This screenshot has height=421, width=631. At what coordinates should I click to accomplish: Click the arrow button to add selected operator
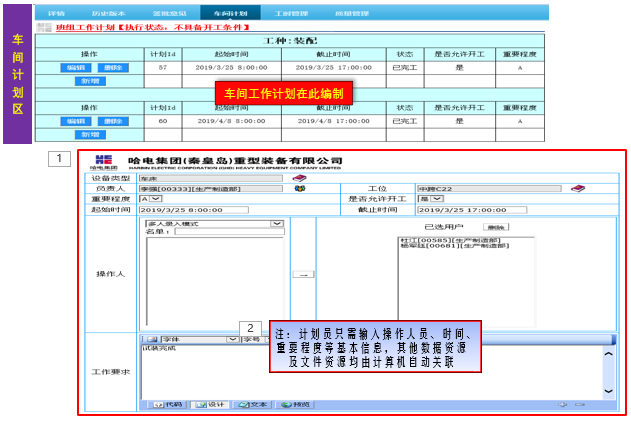[301, 274]
